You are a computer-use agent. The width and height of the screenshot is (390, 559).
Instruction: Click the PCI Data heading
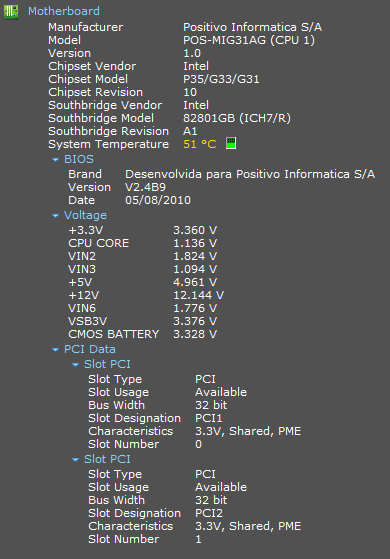click(x=89, y=349)
